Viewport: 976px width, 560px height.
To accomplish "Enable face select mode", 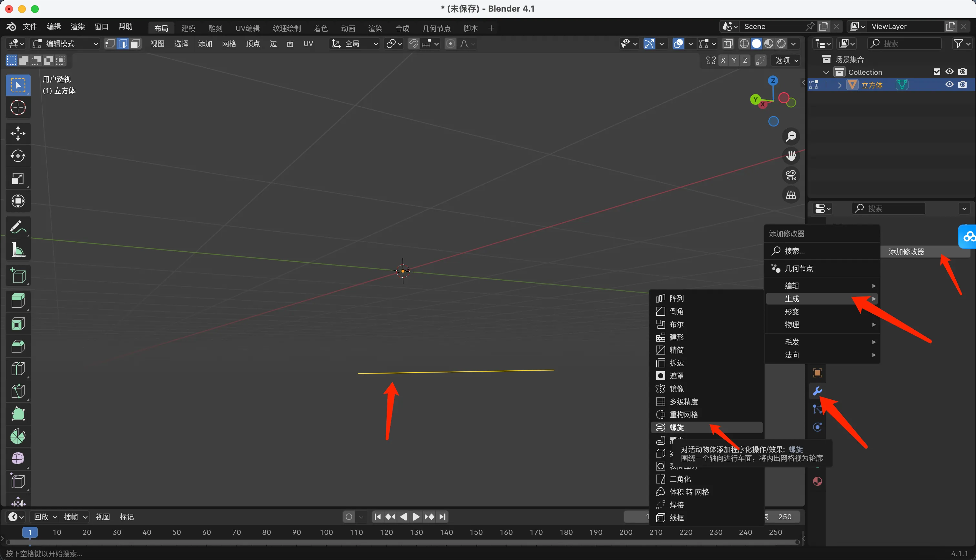I will [x=135, y=44].
